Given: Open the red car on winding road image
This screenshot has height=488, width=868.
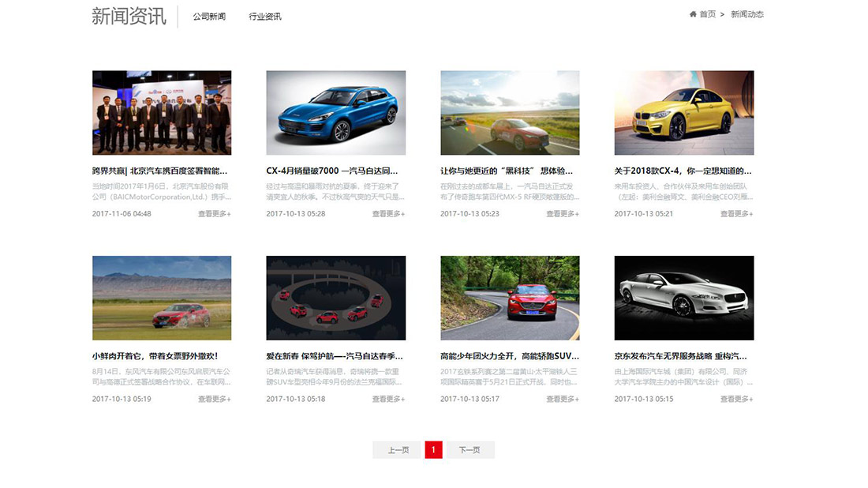Looking at the screenshot, I should coord(510,298).
